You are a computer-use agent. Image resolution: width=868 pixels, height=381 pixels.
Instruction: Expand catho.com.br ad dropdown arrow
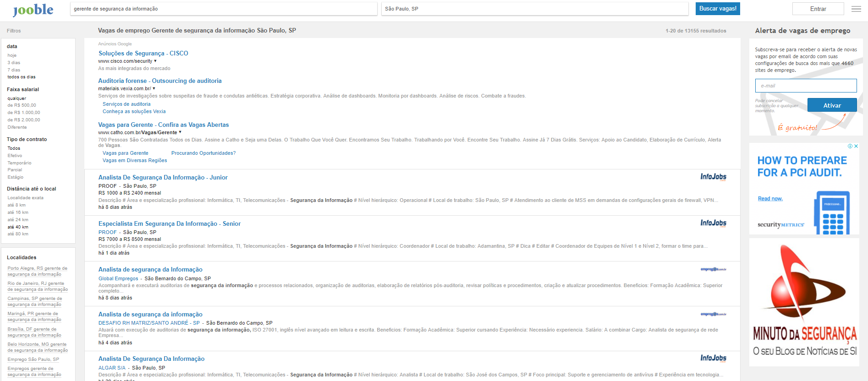pos(180,132)
